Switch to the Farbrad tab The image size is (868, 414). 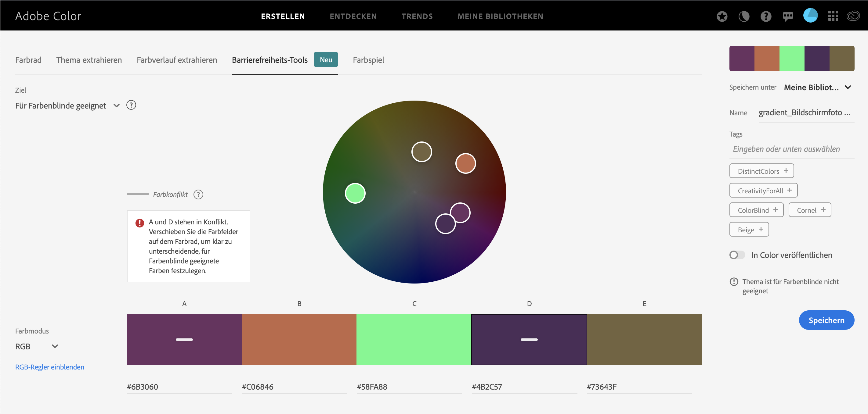(x=28, y=60)
